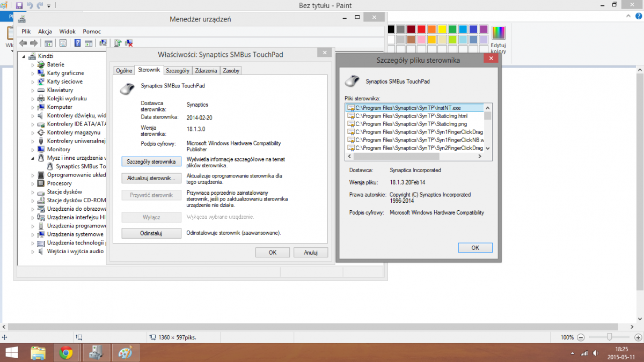Switch to the Zdarzenia tab
The height and width of the screenshot is (362, 644).
(206, 70)
